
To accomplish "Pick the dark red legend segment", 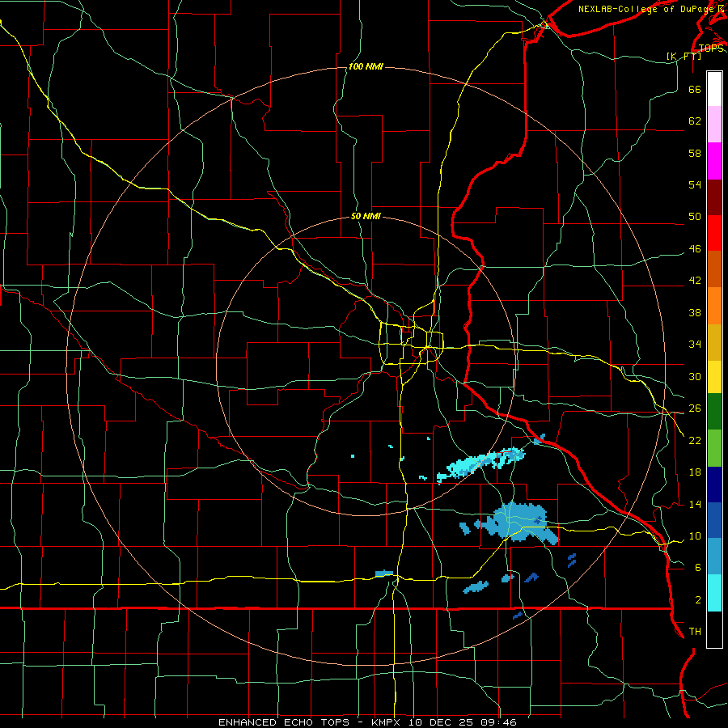I will pos(714,198).
